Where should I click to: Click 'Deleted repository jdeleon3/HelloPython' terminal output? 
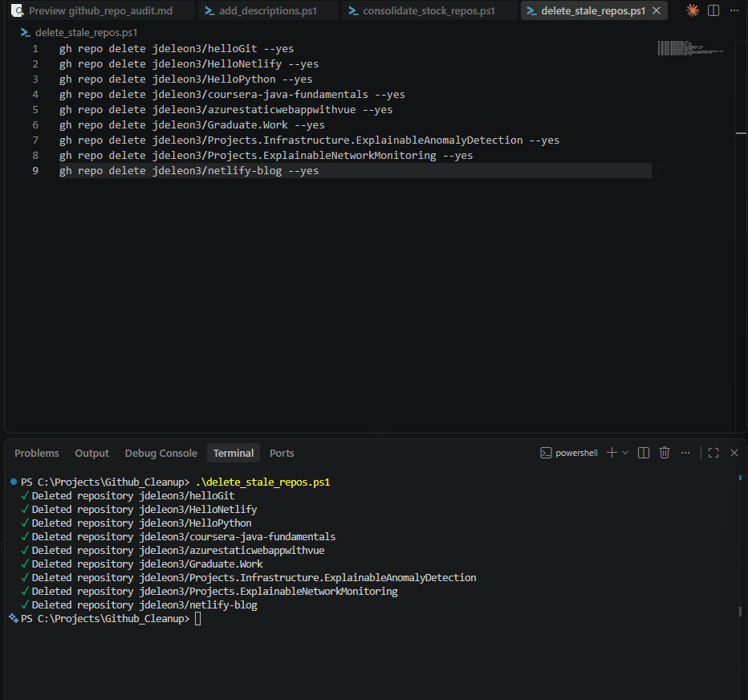click(142, 523)
